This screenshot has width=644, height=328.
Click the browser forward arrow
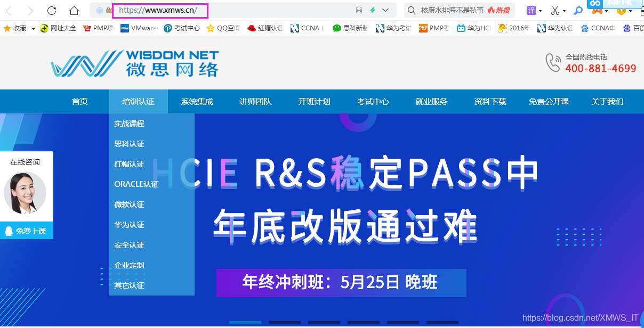(30, 11)
